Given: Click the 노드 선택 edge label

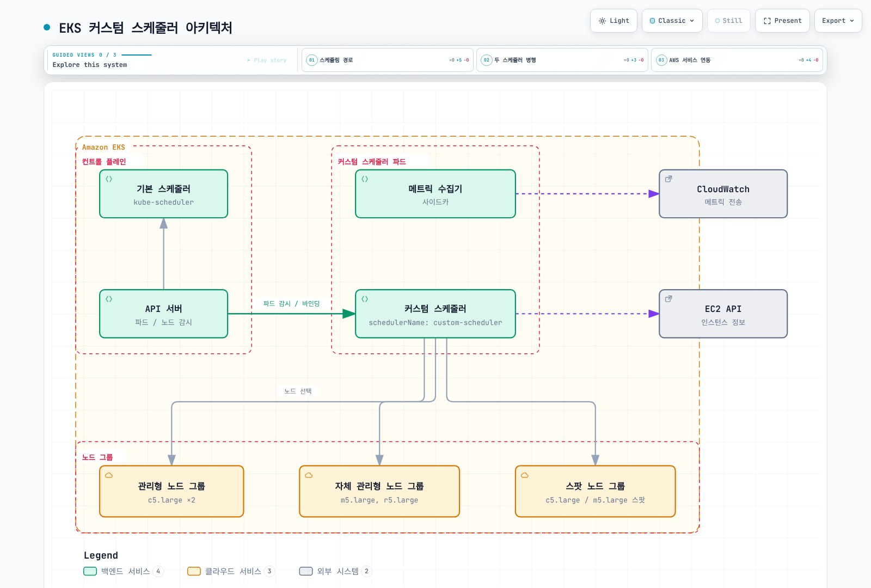Looking at the screenshot, I should pos(298,391).
